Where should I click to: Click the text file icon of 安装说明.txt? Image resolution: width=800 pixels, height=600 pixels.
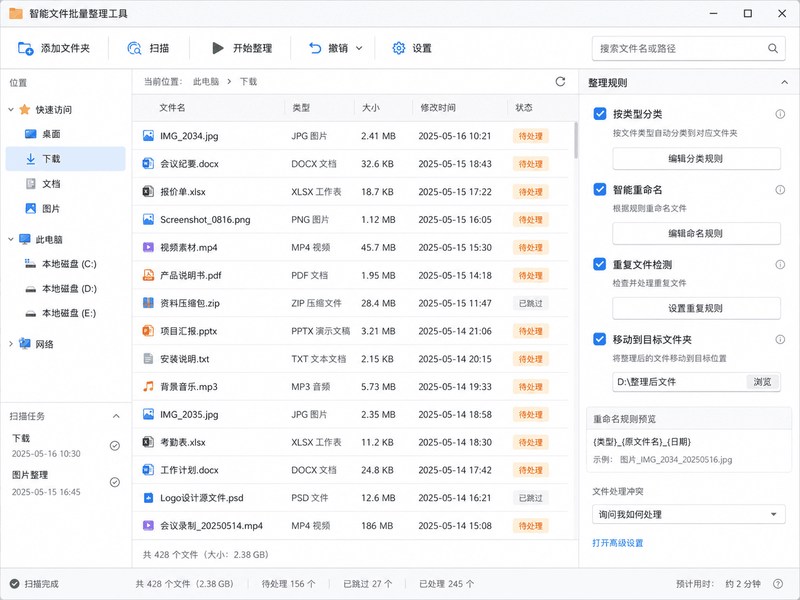148,359
